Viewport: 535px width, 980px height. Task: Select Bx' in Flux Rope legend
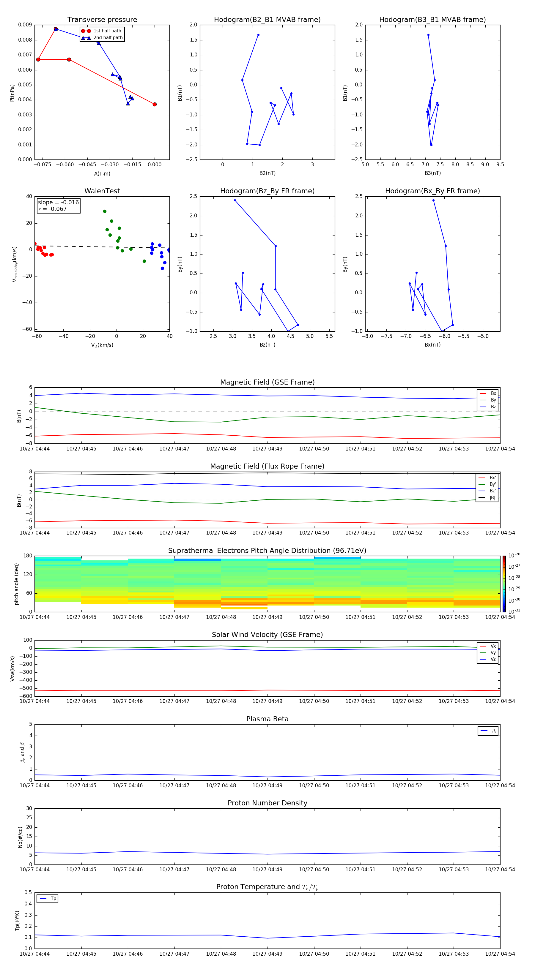487,478
